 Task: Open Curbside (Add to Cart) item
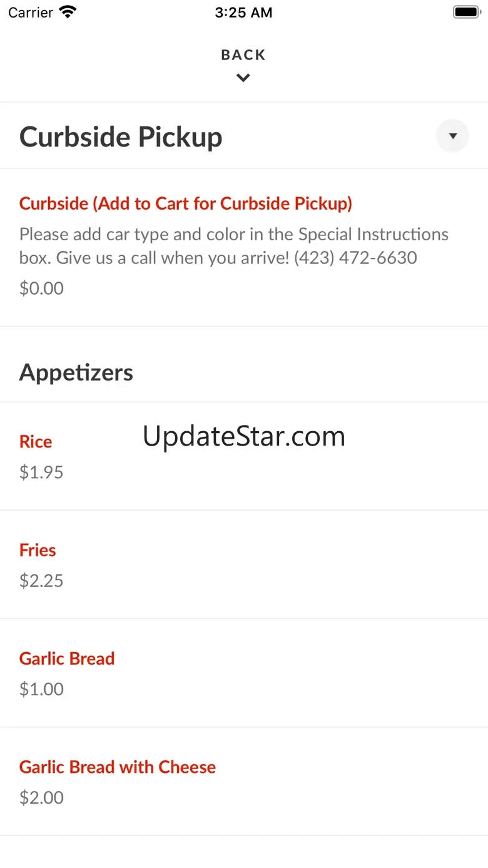(x=186, y=203)
